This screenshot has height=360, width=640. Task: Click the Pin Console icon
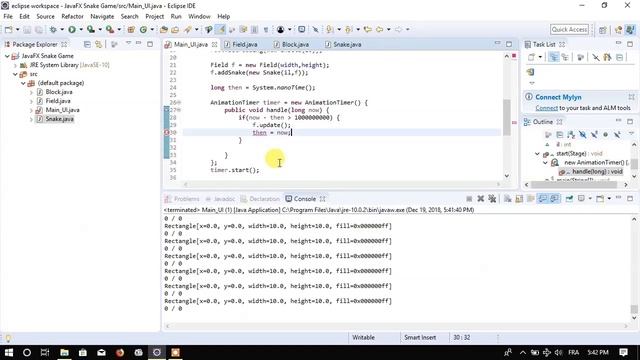point(569,199)
